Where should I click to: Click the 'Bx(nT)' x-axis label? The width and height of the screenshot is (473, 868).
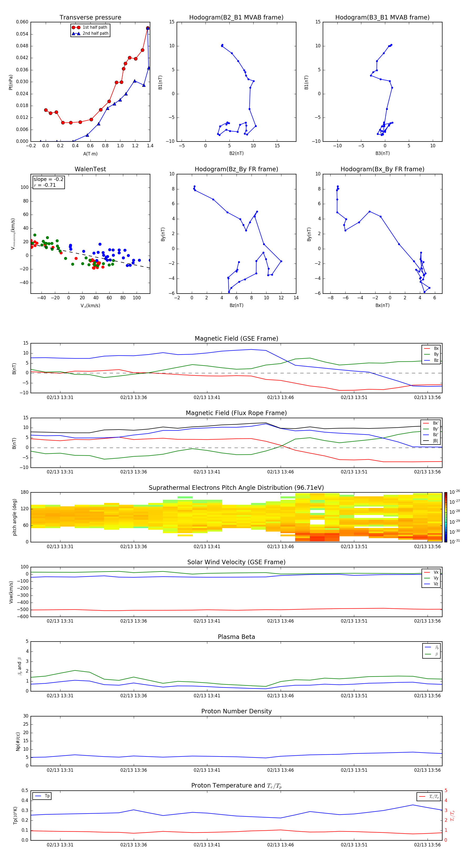tap(382, 305)
